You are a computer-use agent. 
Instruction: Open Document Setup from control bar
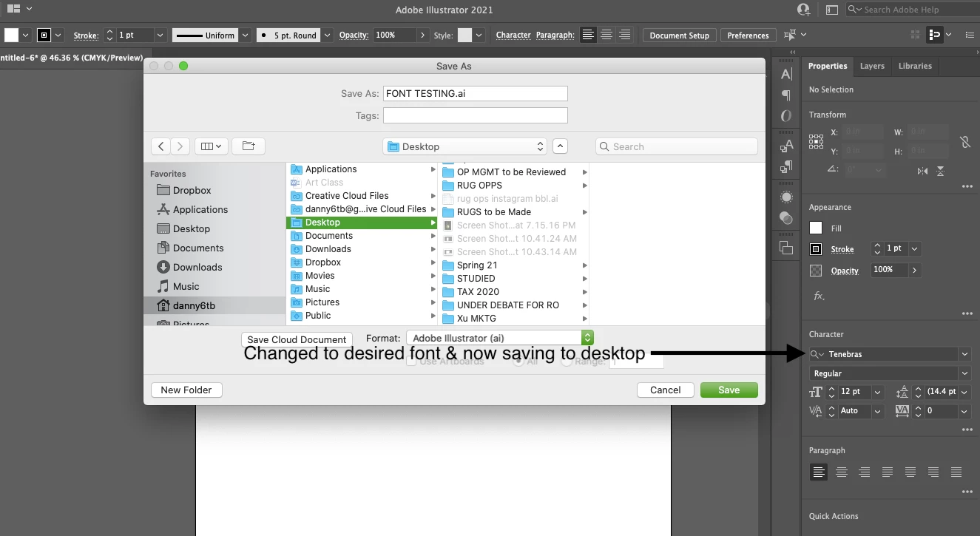point(679,35)
